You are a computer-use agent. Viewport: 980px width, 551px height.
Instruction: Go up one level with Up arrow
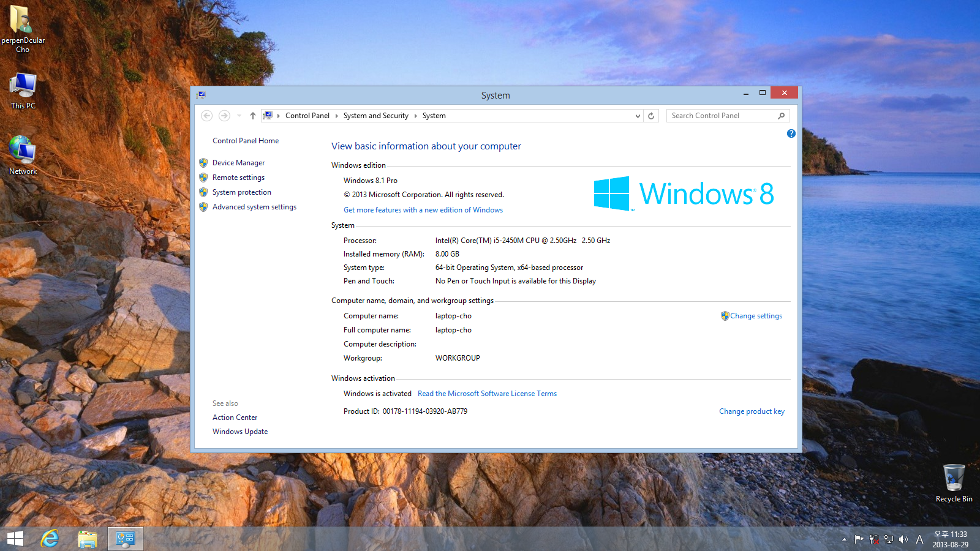(x=252, y=116)
